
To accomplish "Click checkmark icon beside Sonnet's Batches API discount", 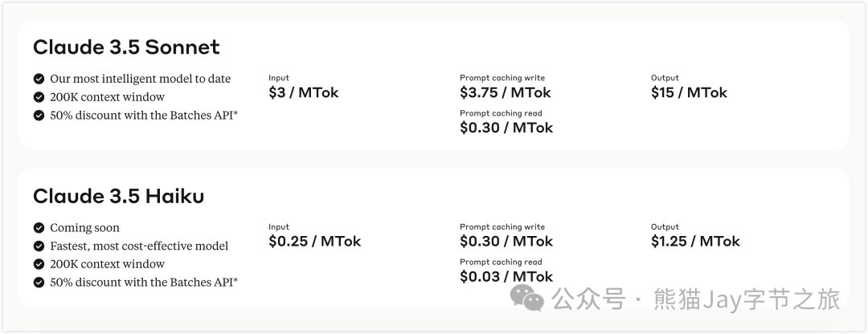I will [x=39, y=115].
